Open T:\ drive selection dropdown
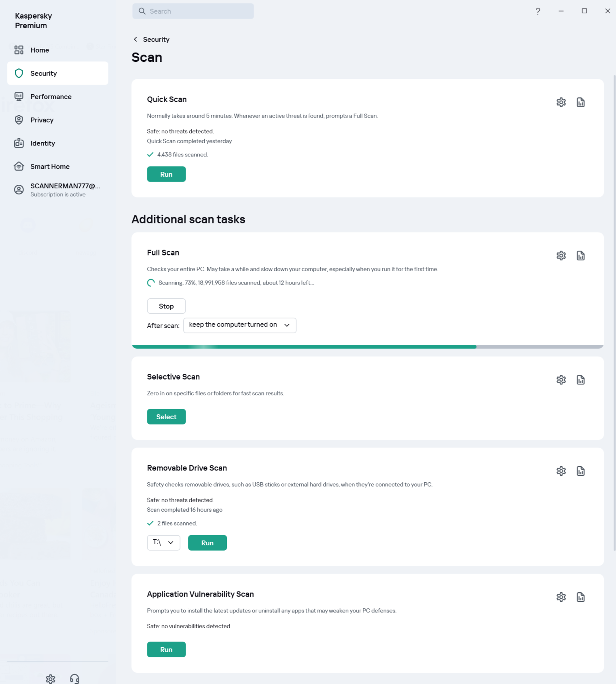 (x=163, y=543)
